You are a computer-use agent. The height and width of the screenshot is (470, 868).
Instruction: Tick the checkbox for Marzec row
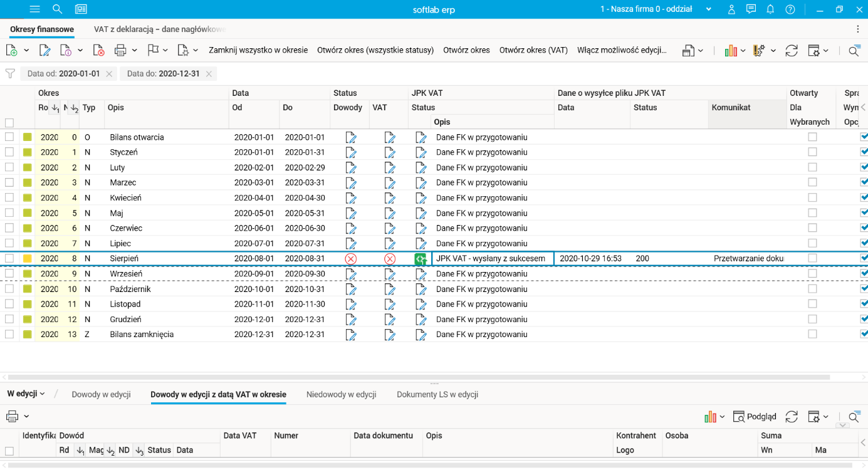coord(9,182)
